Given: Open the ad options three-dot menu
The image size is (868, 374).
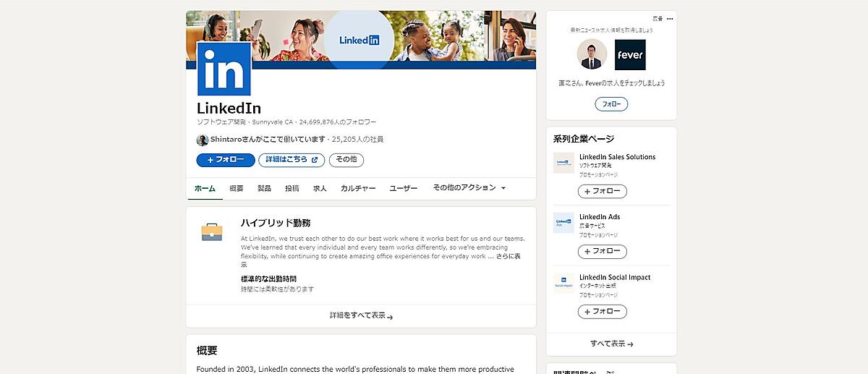Looking at the screenshot, I should 670,19.
